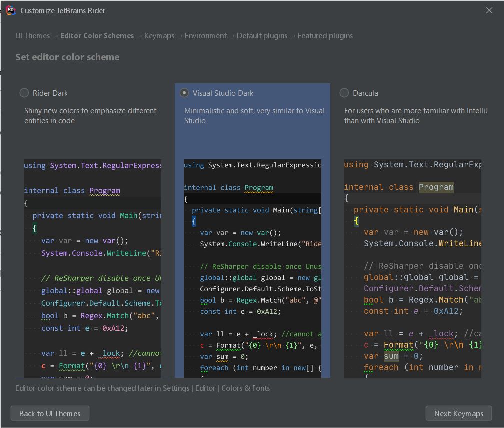
Task: Click the "Set editor color scheme" heading
Action: [67, 57]
